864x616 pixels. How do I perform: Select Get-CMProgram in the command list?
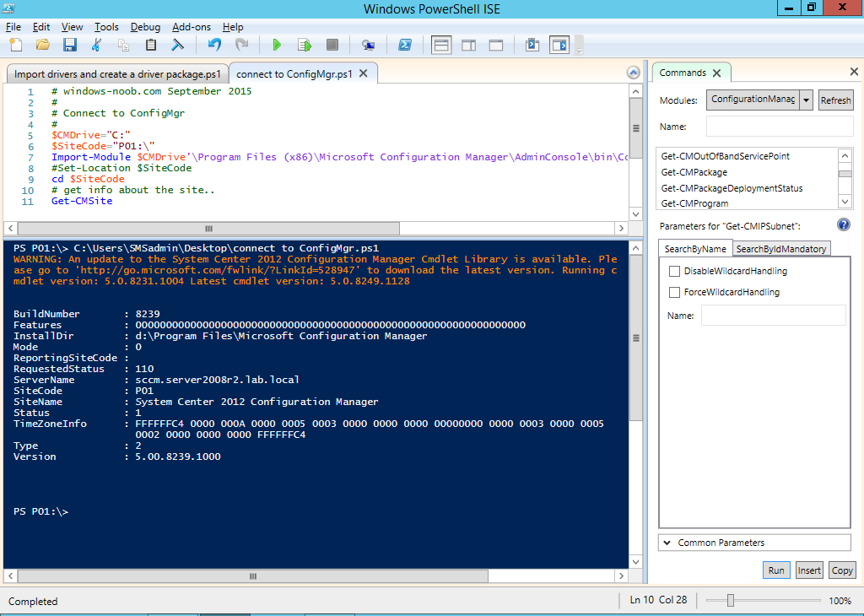tap(694, 203)
